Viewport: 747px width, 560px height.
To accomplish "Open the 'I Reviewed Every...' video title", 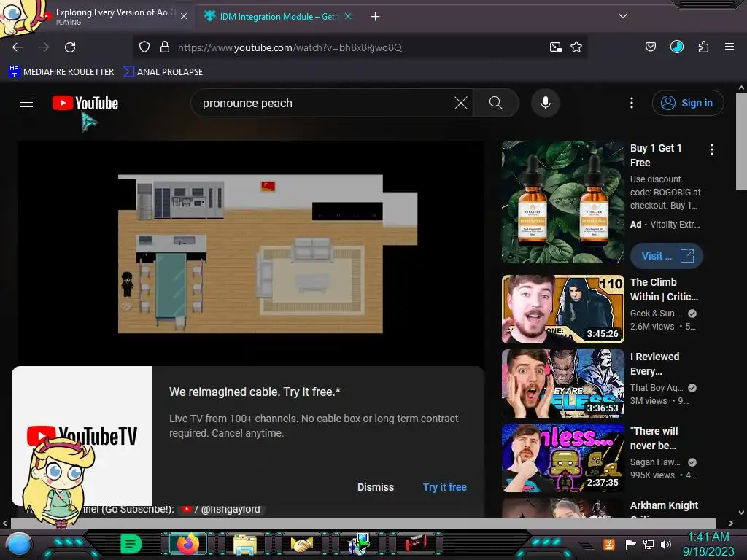I will point(654,364).
